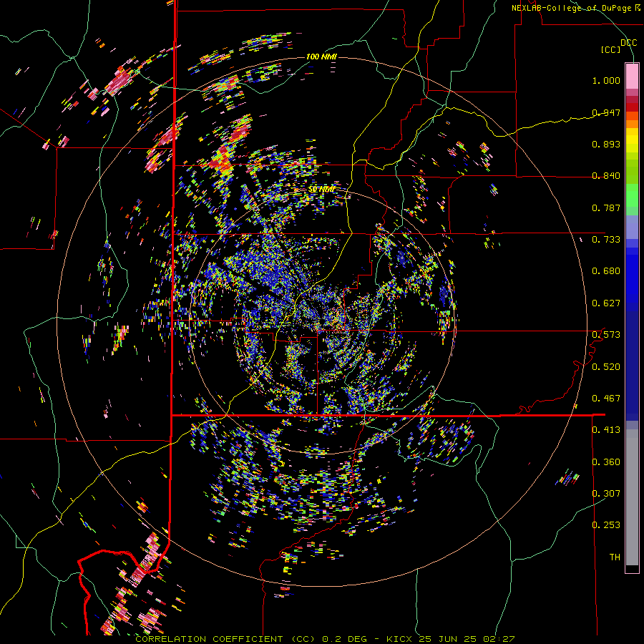Click the 0.627 scale value

pos(606,303)
